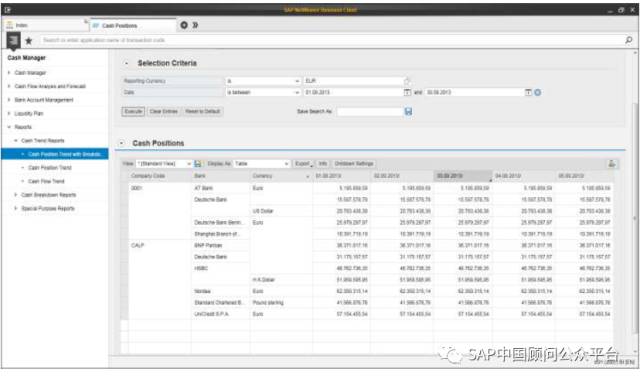Click the end date input field
The width and height of the screenshot is (640, 382).
coord(474,93)
